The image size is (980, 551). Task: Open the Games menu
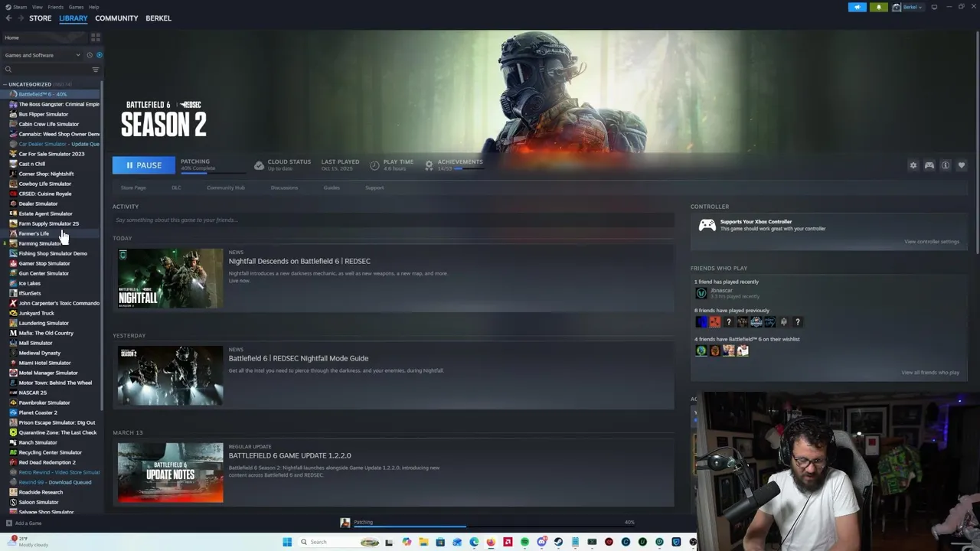pyautogui.click(x=76, y=7)
